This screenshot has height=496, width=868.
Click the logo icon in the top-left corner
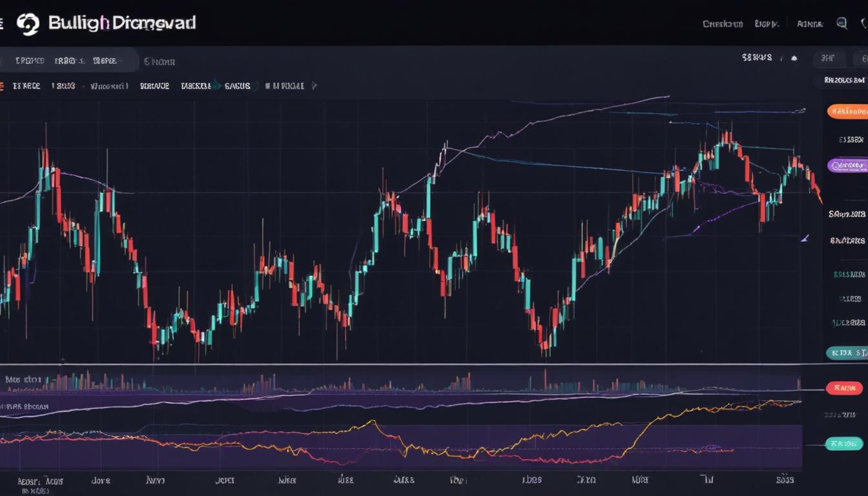pyautogui.click(x=30, y=23)
